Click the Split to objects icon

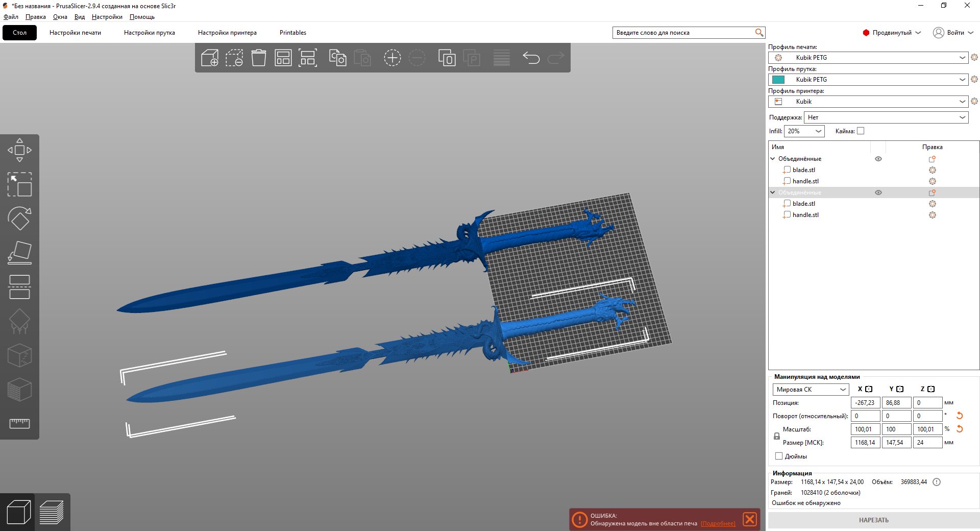click(x=447, y=58)
